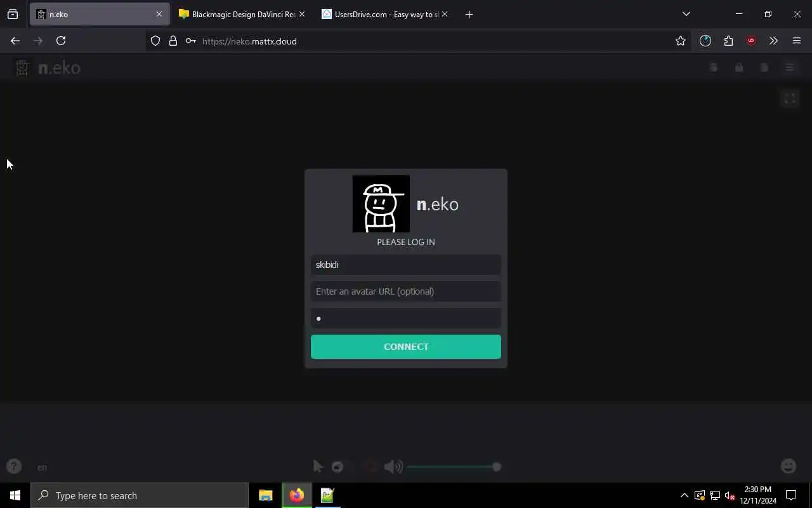Click the avatar URL input field
The image size is (812, 508).
pyautogui.click(x=406, y=291)
